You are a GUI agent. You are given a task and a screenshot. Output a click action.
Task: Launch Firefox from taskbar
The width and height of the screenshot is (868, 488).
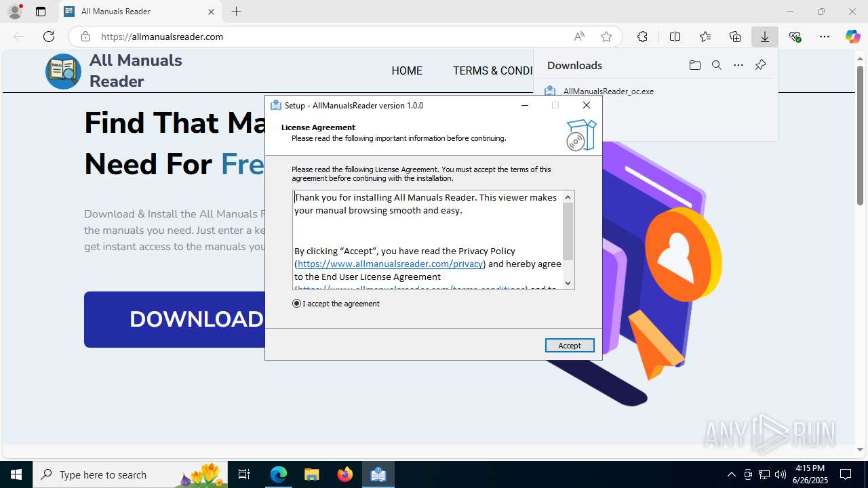tap(345, 474)
